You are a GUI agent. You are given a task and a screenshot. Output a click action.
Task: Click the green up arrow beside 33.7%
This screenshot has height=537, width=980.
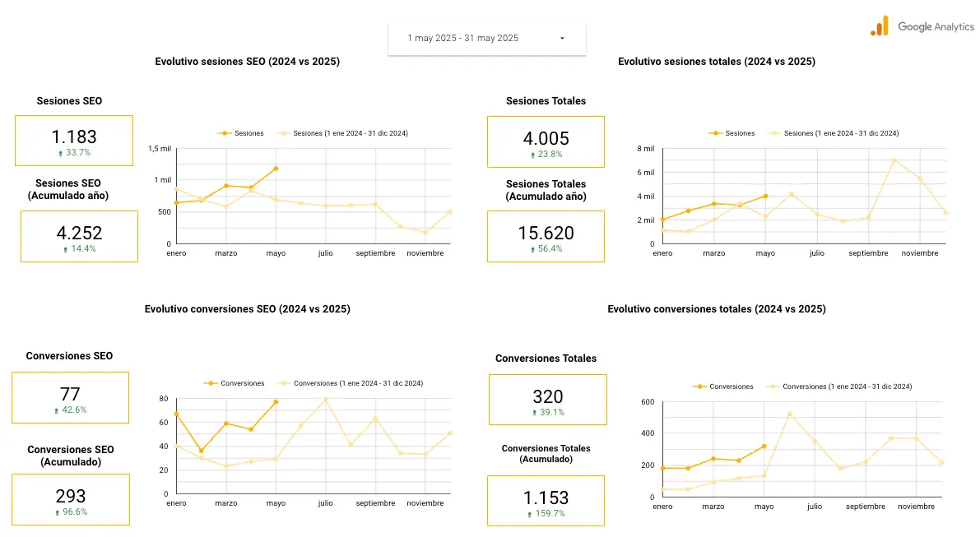[58, 153]
